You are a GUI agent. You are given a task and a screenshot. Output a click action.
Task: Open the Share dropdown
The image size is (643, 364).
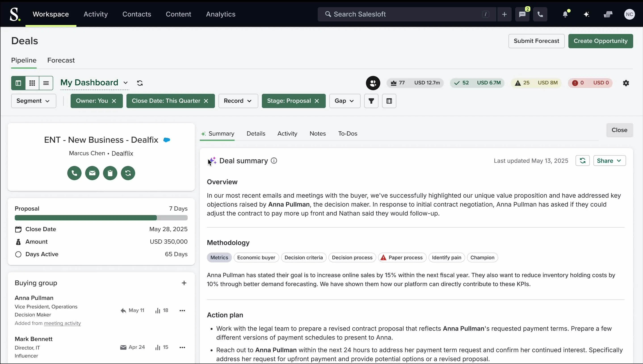click(609, 161)
